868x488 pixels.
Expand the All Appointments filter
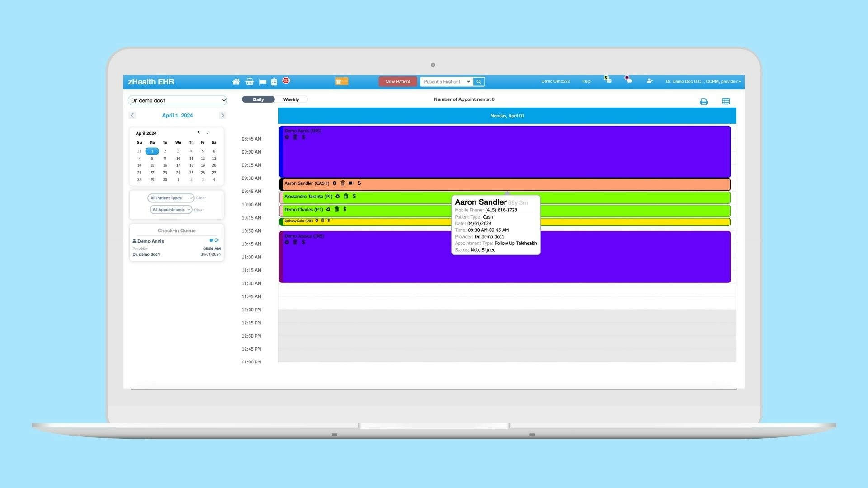pyautogui.click(x=171, y=210)
